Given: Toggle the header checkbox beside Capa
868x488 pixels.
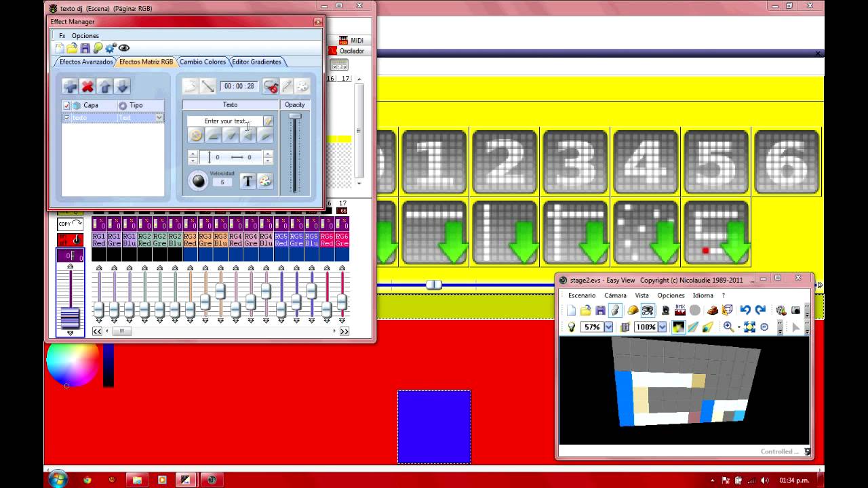Looking at the screenshot, I should (x=66, y=105).
